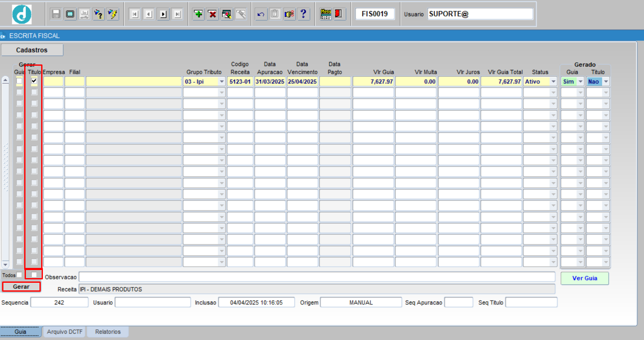644x340 pixels.
Task: Tick the Todos Guia checkbox
Action: pos(20,275)
